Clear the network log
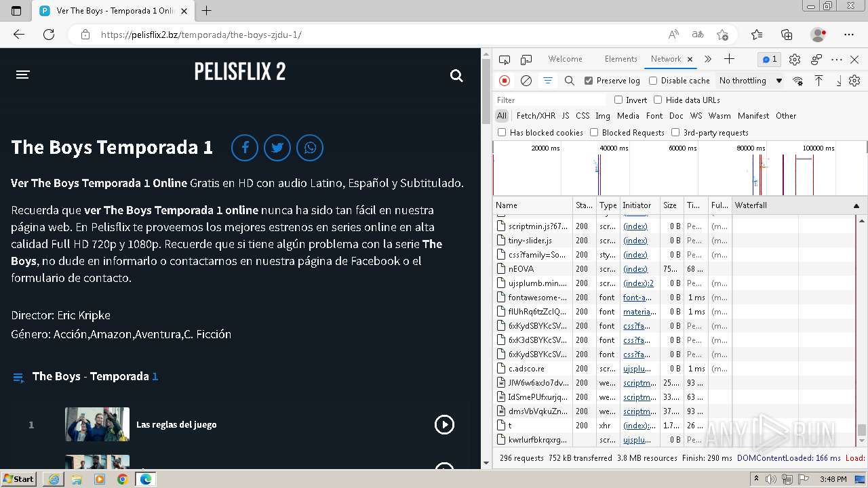Image resolution: width=868 pixels, height=488 pixels. (x=526, y=81)
